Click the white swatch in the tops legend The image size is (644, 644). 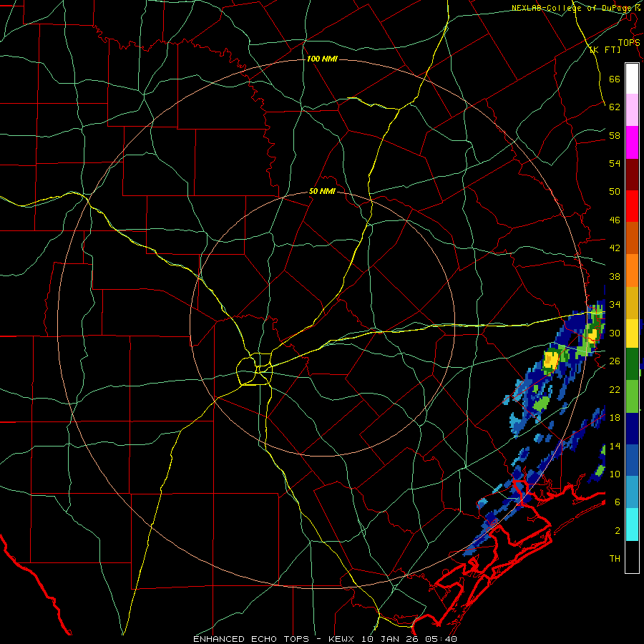pos(632,79)
